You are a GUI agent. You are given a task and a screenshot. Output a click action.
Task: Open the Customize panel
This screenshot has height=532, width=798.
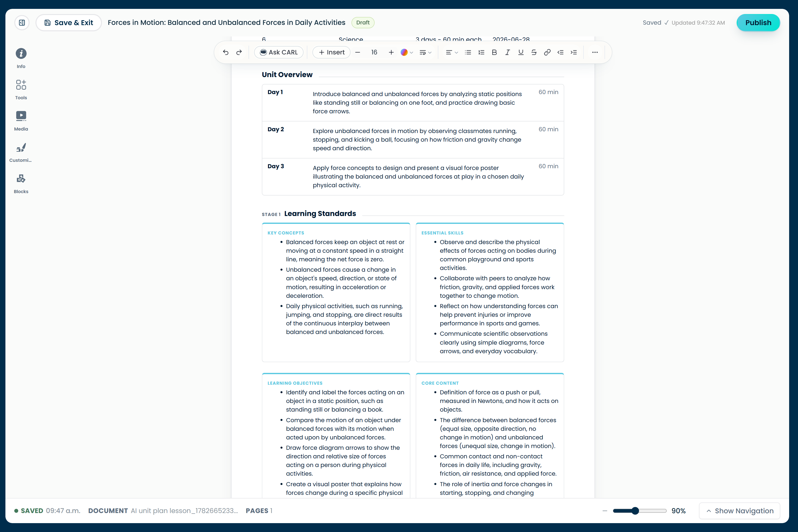21,152
